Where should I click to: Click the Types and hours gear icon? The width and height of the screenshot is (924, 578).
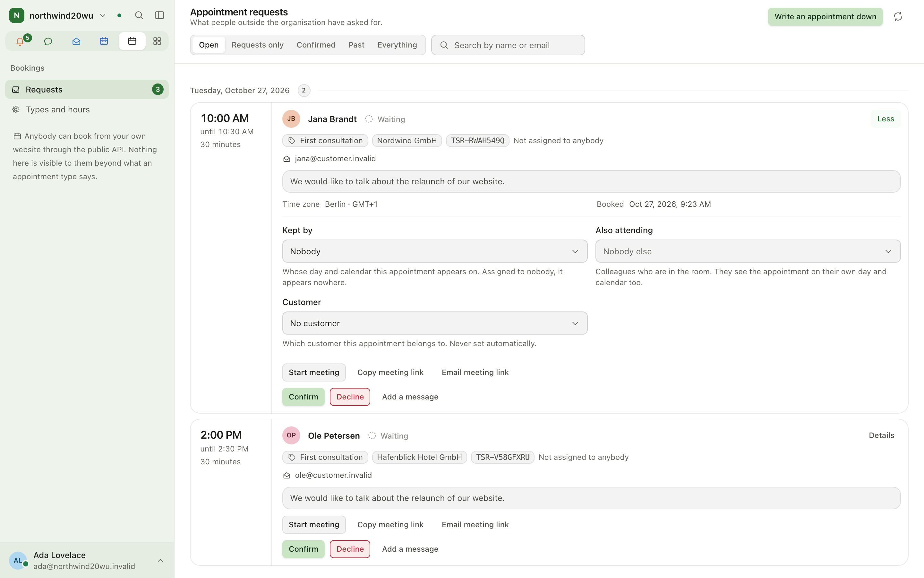point(16,110)
